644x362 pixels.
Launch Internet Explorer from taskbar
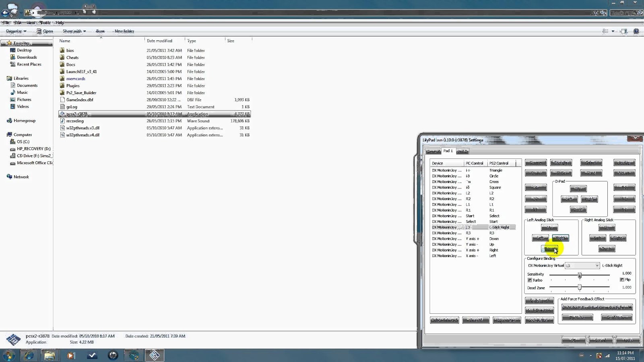(29, 355)
